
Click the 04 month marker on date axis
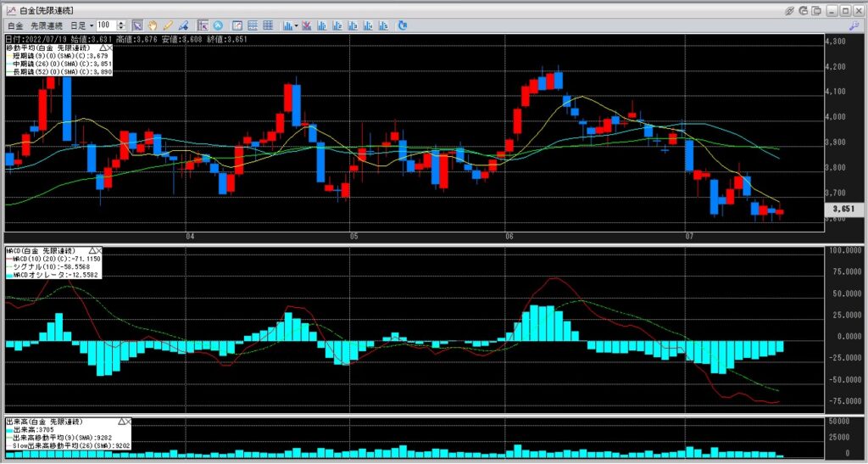191,237
